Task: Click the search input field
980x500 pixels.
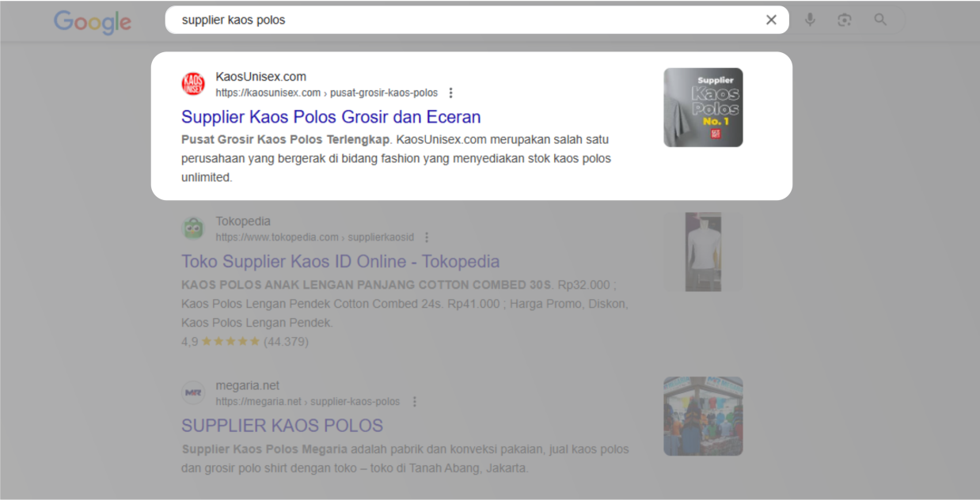Action: click(x=467, y=20)
